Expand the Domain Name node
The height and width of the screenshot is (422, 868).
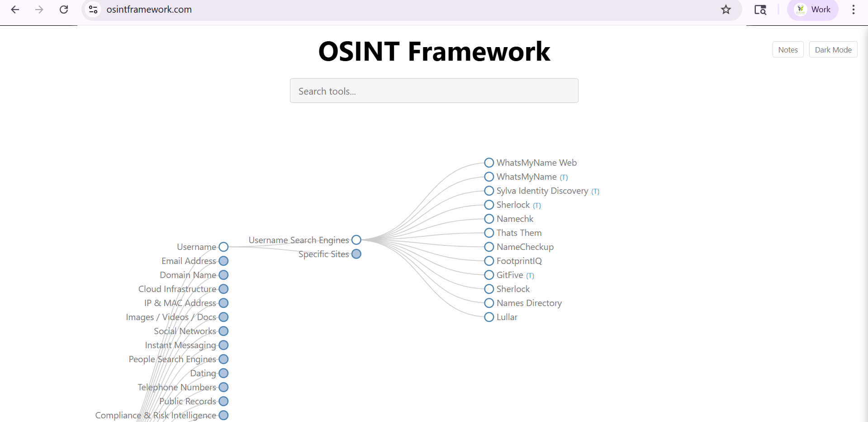223,275
